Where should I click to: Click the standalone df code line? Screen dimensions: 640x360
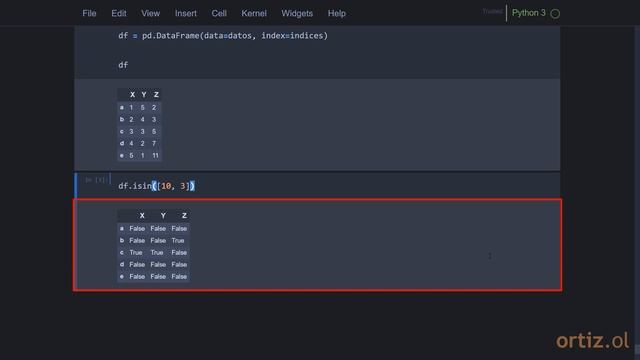pyautogui.click(x=123, y=65)
